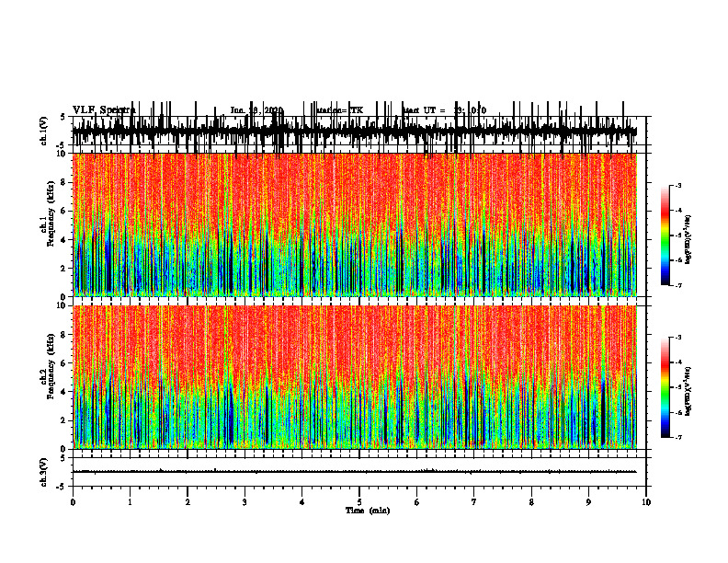The width and height of the screenshot is (728, 563).
Task: Click the 4 minute time tick label
Action: click(x=302, y=502)
